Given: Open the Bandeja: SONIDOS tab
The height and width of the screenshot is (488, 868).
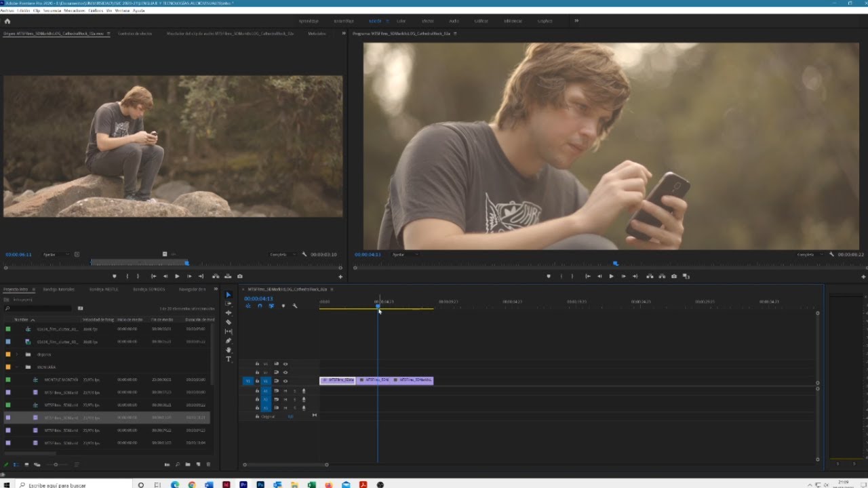Looking at the screenshot, I should coord(149,289).
